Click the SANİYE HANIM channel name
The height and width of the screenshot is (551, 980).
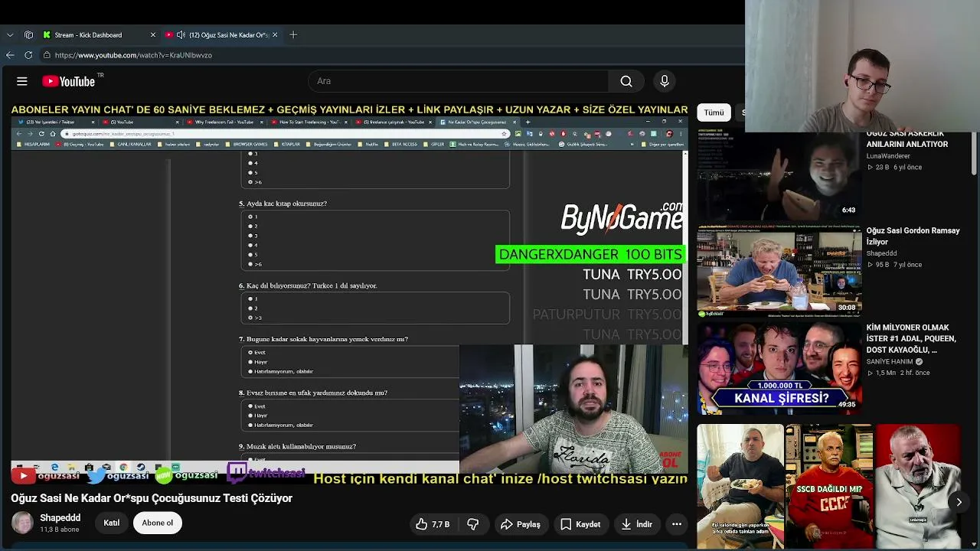(890, 362)
